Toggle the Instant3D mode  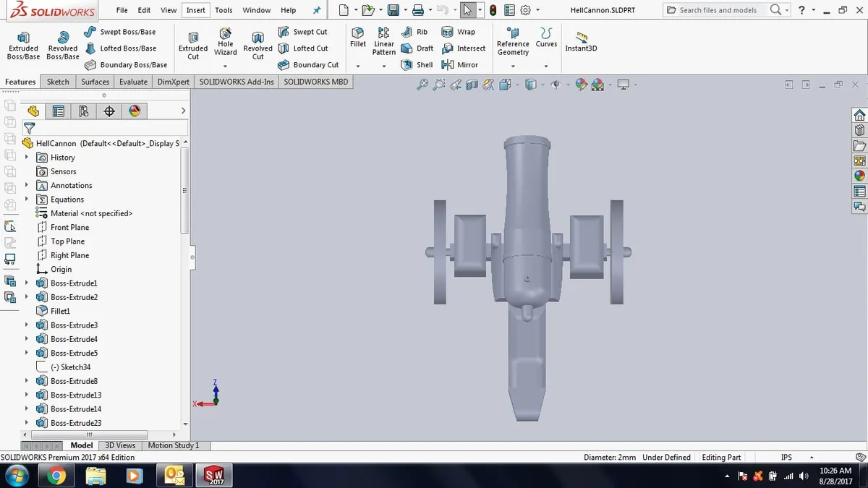[581, 42]
